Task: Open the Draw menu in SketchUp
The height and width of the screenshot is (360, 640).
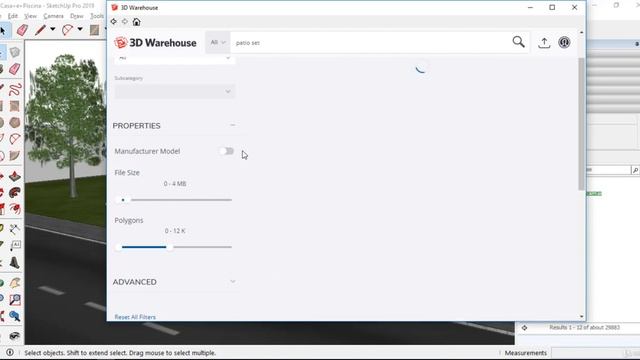Action: coord(77,16)
